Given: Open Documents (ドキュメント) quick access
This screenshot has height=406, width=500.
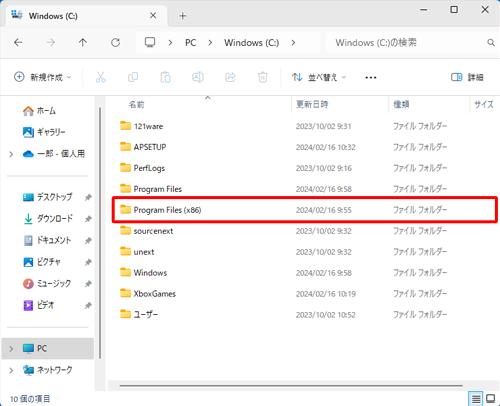Looking at the screenshot, I should point(47,240).
